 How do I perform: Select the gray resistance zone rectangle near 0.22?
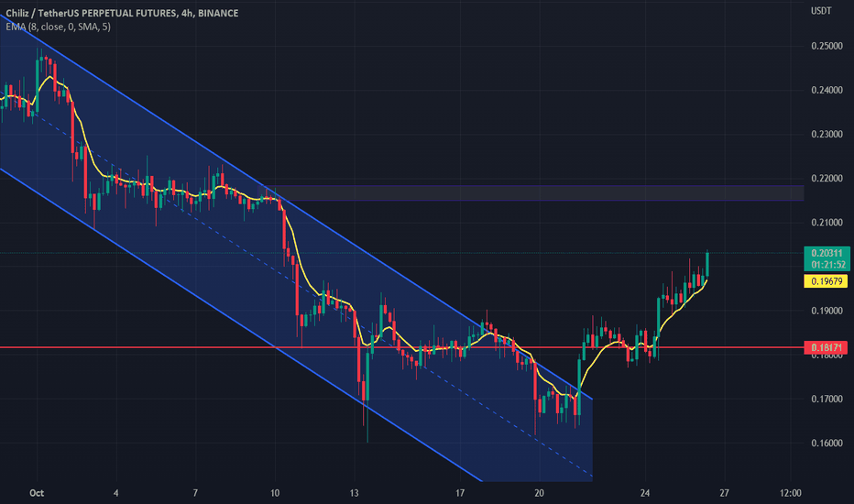tap(531, 192)
